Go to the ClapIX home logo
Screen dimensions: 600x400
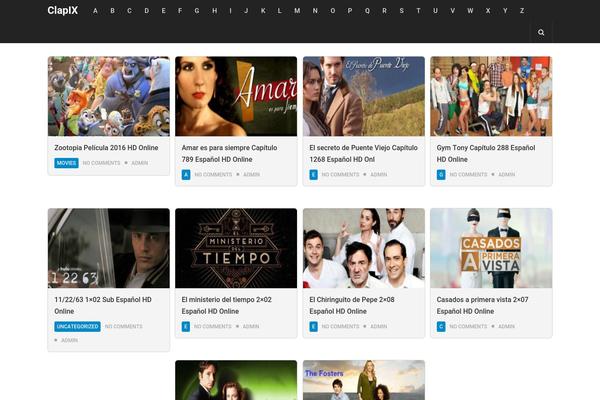pyautogui.click(x=62, y=10)
